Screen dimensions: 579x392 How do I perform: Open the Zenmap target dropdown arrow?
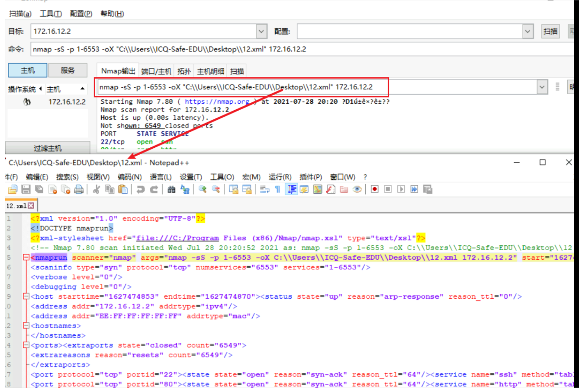(x=261, y=32)
